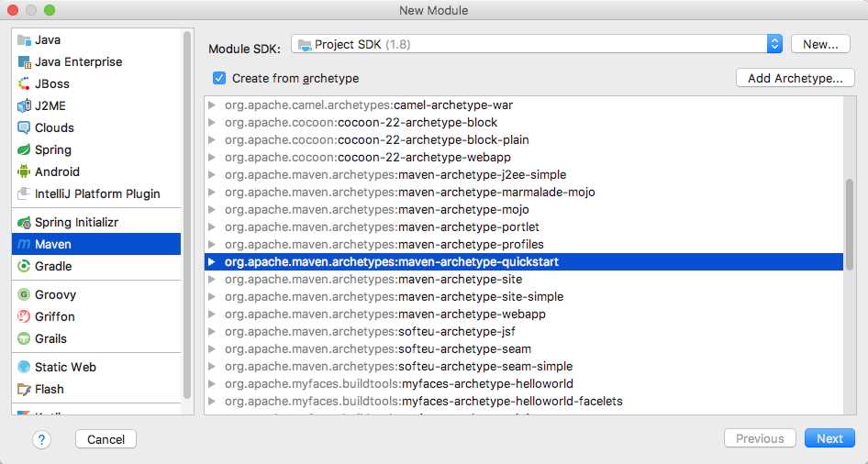Select Java module type
Viewport: 868px width, 464px height.
pos(96,39)
